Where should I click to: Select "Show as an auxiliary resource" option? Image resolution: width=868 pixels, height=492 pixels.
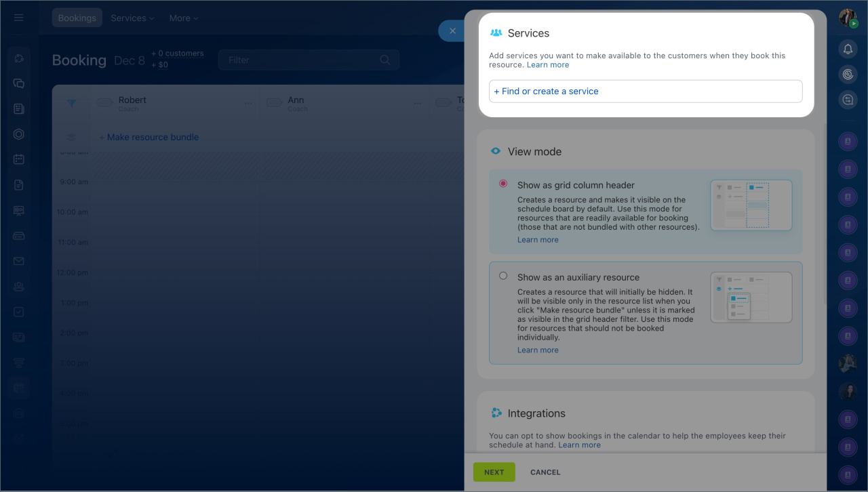pos(503,276)
